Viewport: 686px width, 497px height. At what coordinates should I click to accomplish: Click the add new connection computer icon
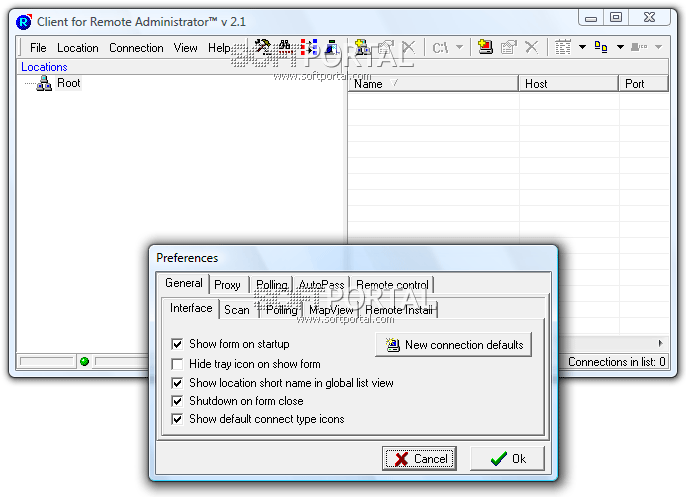tap(485, 46)
